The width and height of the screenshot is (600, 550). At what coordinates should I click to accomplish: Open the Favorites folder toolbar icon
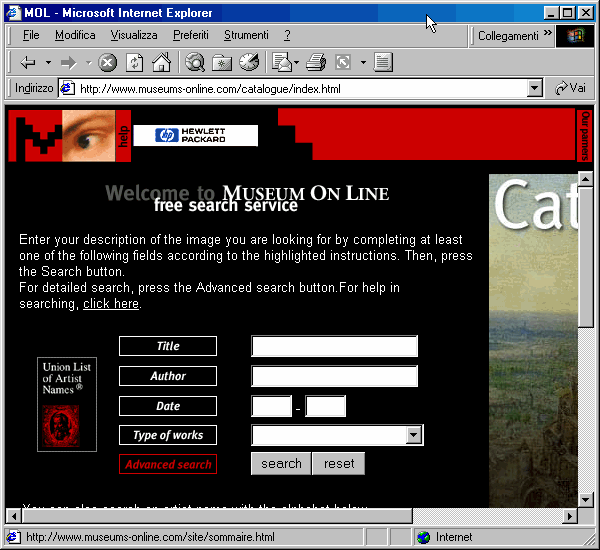coord(222,63)
